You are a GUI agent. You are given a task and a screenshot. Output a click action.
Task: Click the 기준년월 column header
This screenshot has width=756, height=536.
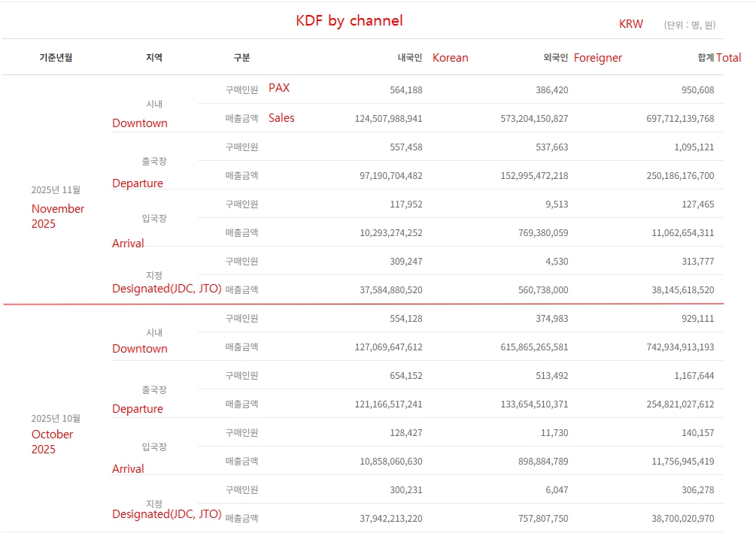coord(56,58)
